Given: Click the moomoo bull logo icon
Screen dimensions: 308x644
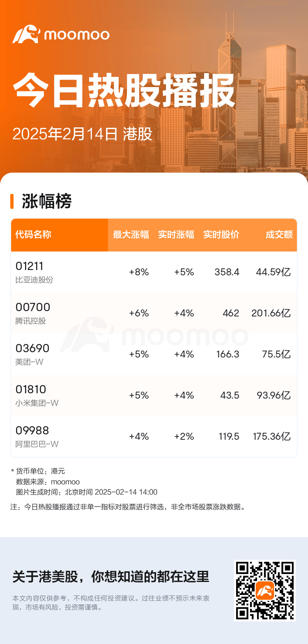Looking at the screenshot, I should point(26,34).
